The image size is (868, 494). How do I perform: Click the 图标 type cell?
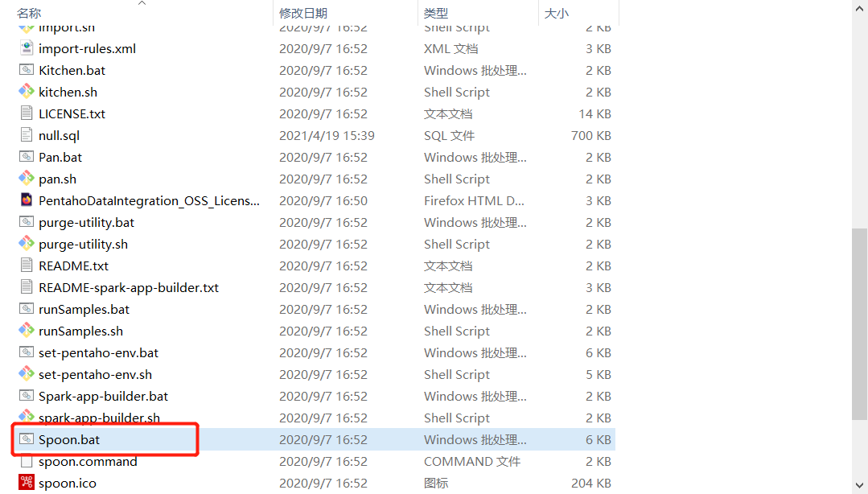tap(436, 484)
